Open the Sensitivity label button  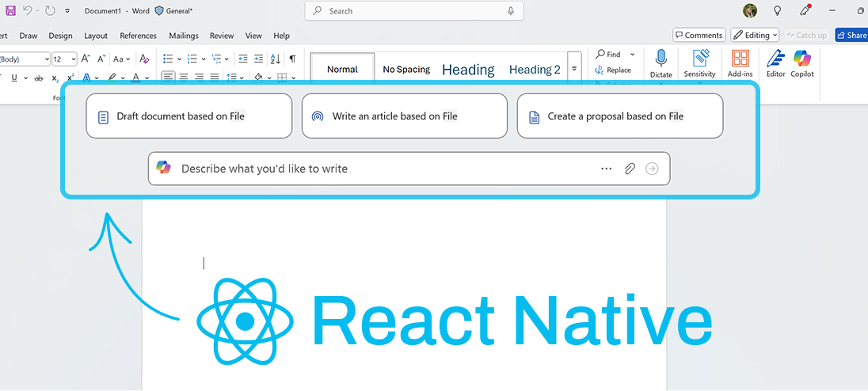point(700,63)
